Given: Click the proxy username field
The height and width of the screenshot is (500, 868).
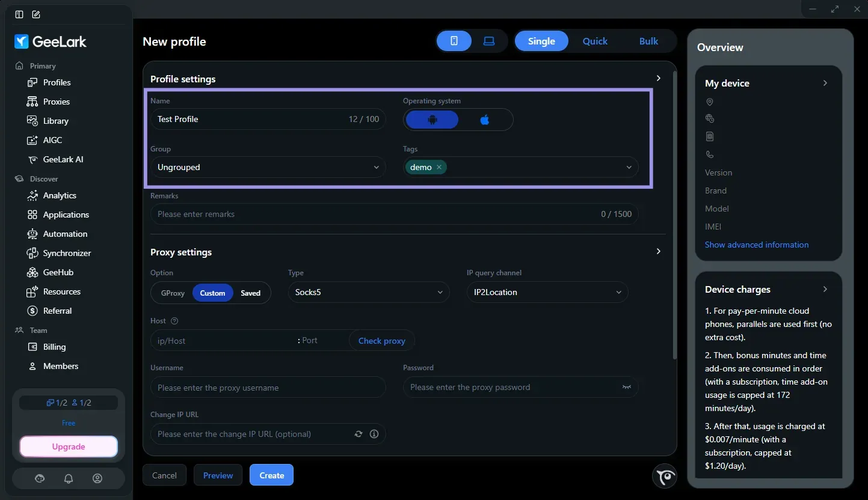Looking at the screenshot, I should point(268,387).
